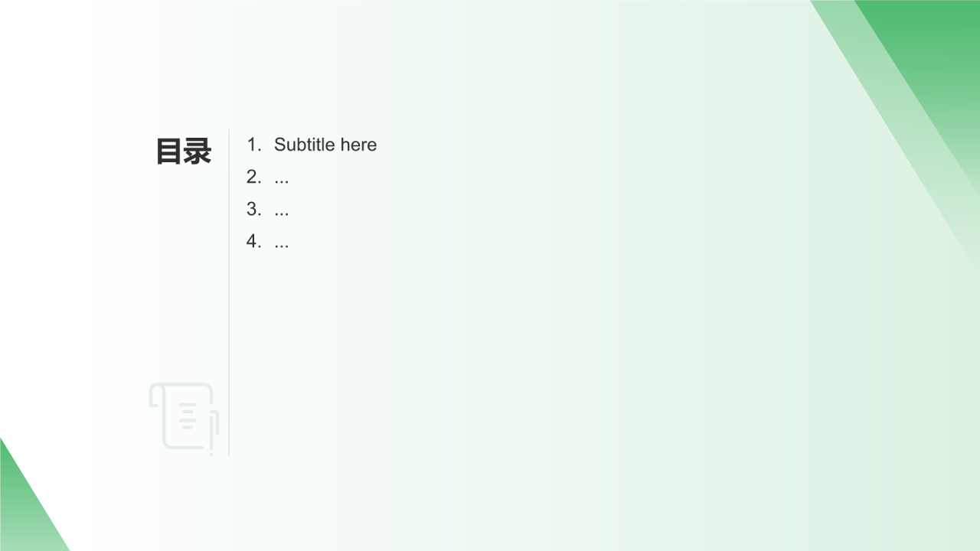Image resolution: width=980 pixels, height=551 pixels.
Task: Click the word 'here' in first item
Action: pyautogui.click(x=359, y=145)
